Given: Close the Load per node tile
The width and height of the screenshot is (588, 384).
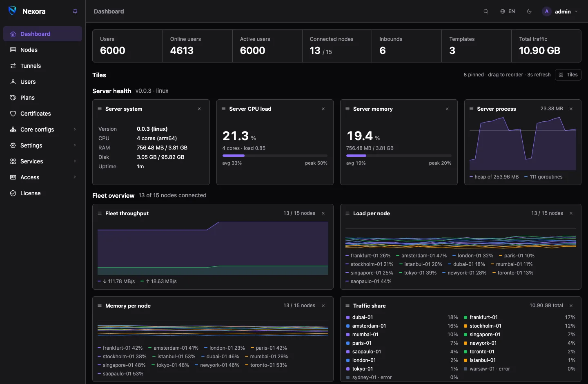Looking at the screenshot, I should (571, 213).
